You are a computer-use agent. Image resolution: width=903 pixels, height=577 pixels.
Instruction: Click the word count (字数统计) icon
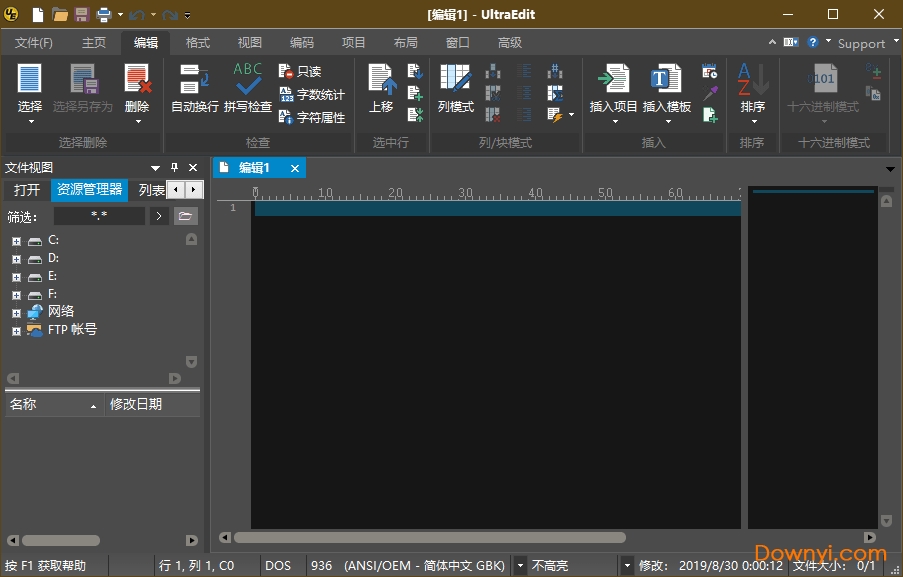coord(286,95)
